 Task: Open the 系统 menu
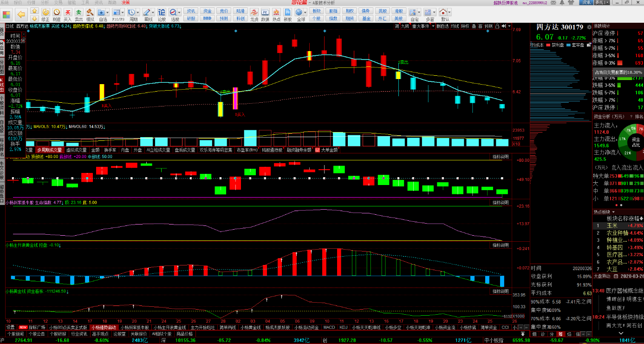point(5,2)
